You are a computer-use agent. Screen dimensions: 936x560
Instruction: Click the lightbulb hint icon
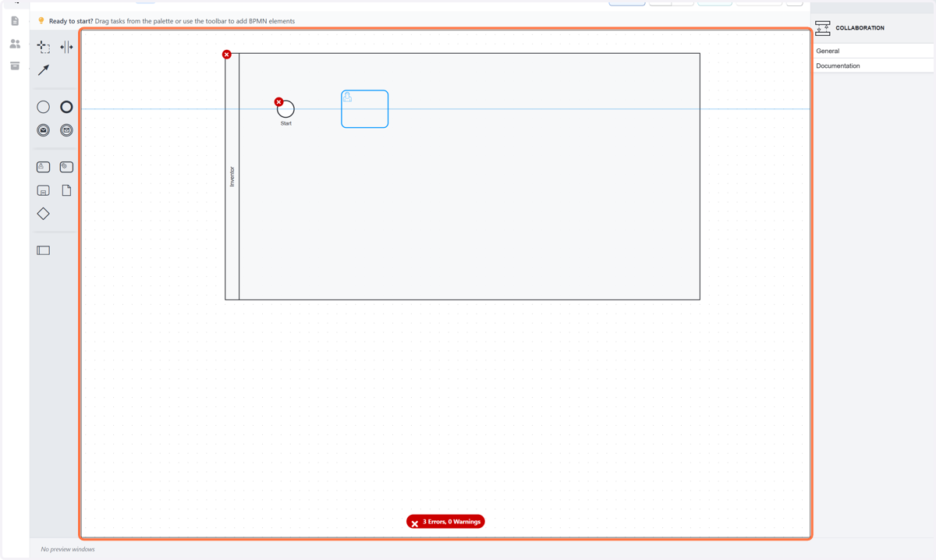click(x=41, y=21)
